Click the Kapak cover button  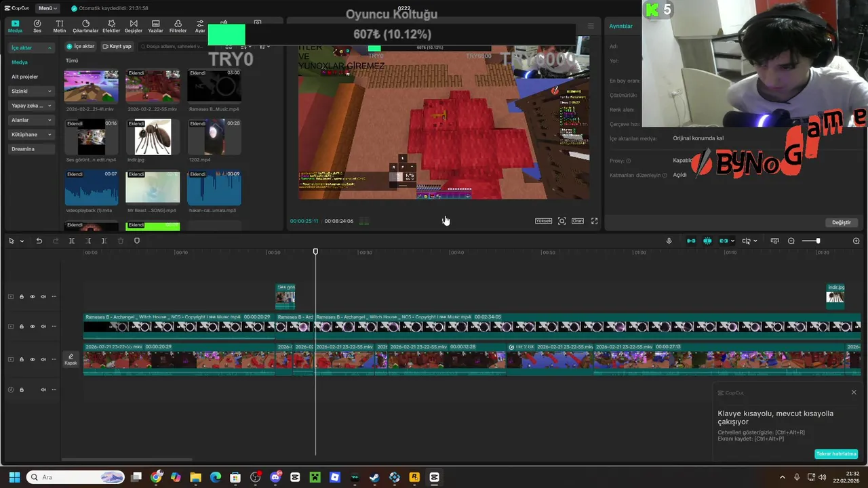click(71, 359)
